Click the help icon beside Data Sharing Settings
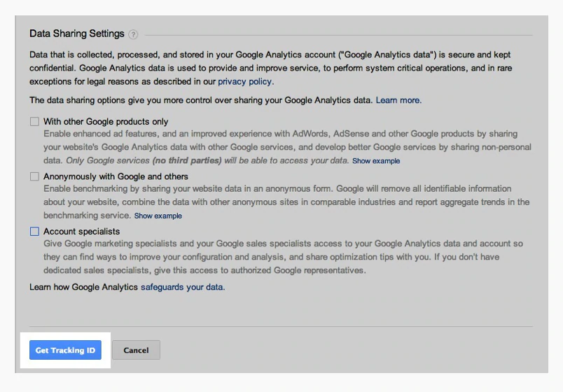This screenshot has height=392, width=563. coord(133,34)
